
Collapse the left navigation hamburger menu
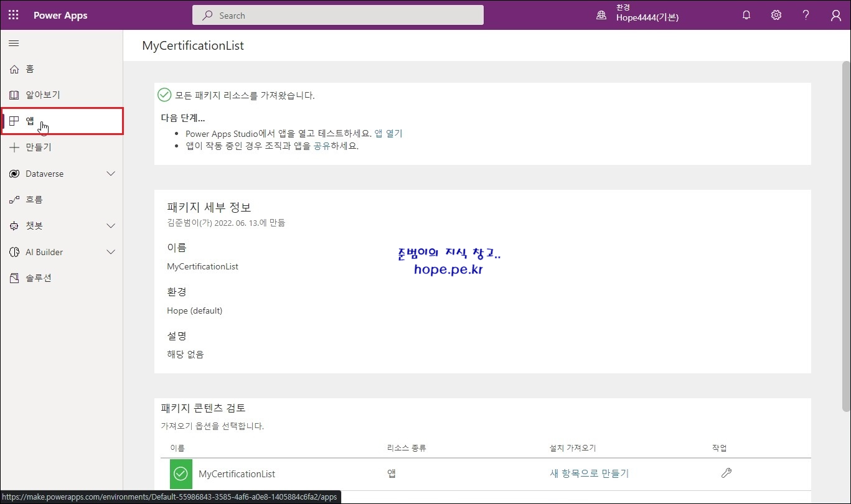[14, 43]
